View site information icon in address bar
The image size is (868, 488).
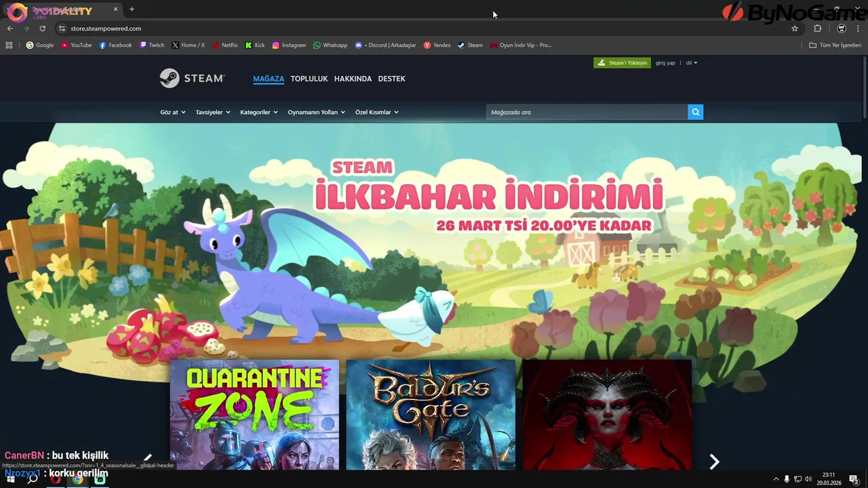coord(61,28)
